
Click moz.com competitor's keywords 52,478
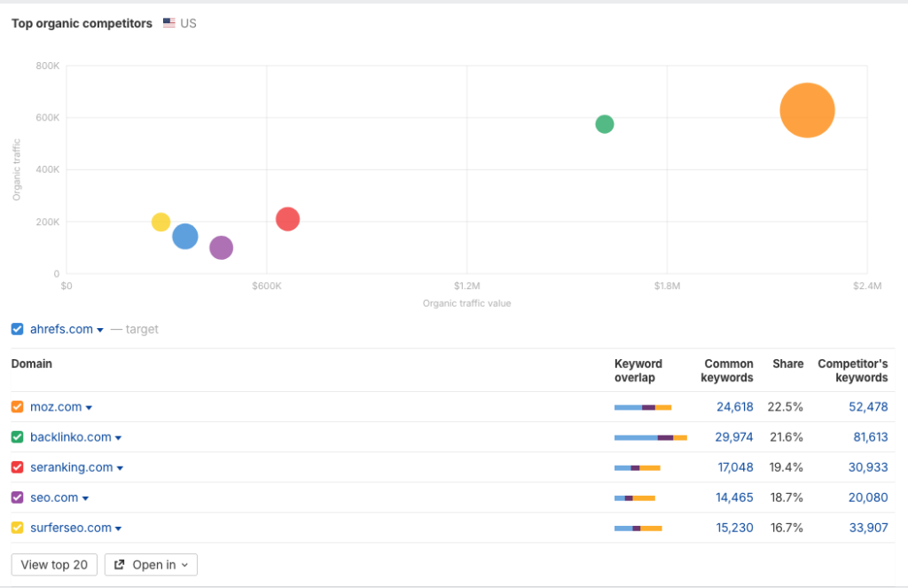pyautogui.click(x=868, y=407)
